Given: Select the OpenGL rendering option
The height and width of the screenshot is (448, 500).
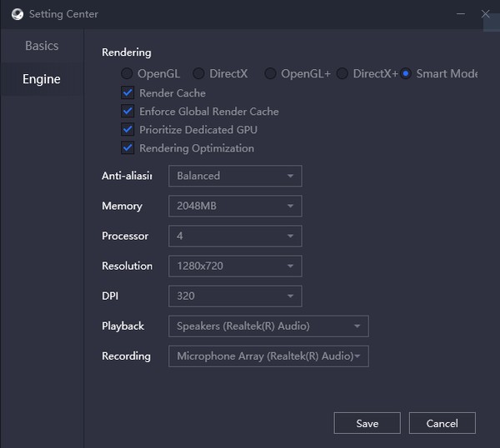Looking at the screenshot, I should click(127, 73).
